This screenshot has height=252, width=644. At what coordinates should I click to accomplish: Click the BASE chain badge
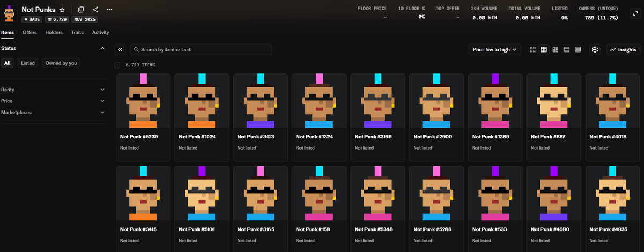pyautogui.click(x=32, y=19)
